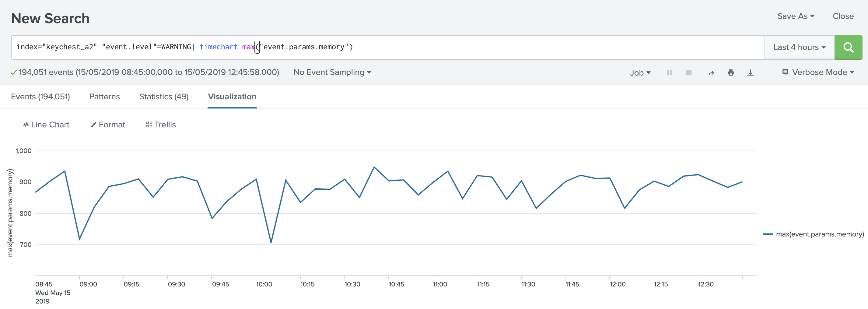Click inside the search query field
Image resolution: width=868 pixels, height=309 pixels.
387,48
